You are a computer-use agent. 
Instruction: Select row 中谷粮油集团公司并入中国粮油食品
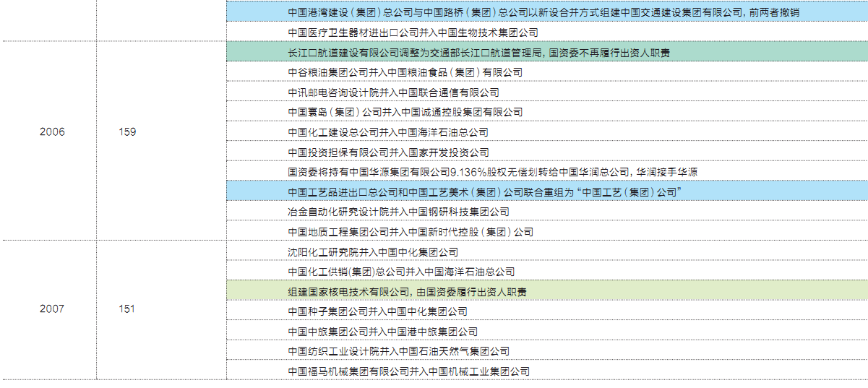547,72
